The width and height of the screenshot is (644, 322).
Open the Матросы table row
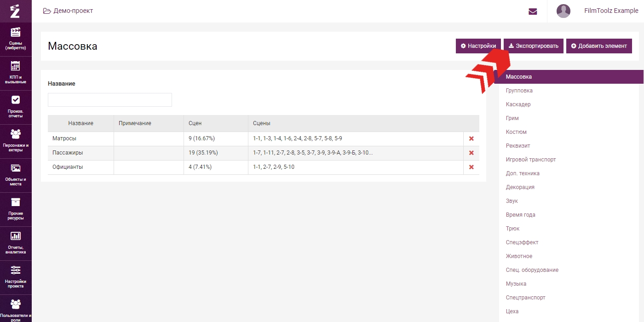tap(264, 138)
